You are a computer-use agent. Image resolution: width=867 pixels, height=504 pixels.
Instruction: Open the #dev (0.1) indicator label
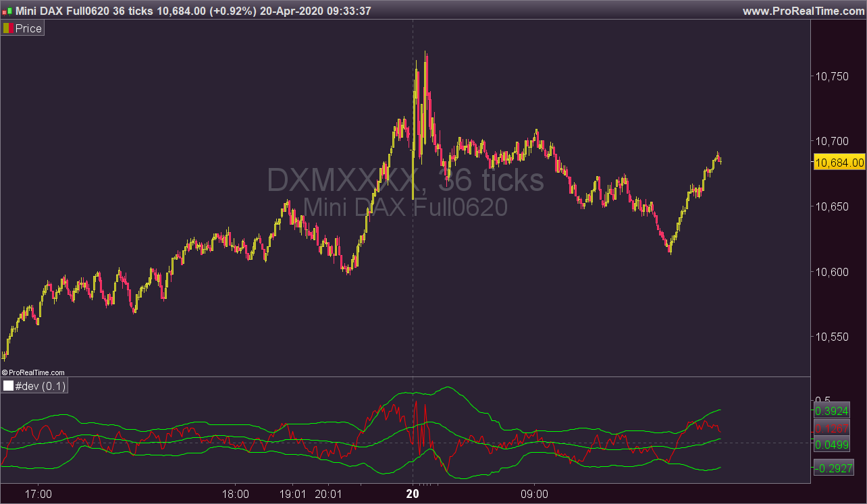click(x=41, y=386)
